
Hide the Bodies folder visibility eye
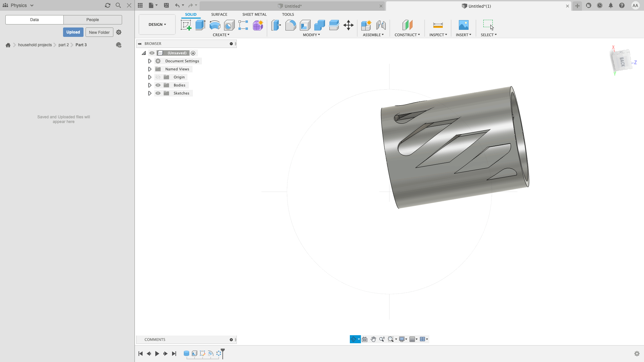click(158, 85)
